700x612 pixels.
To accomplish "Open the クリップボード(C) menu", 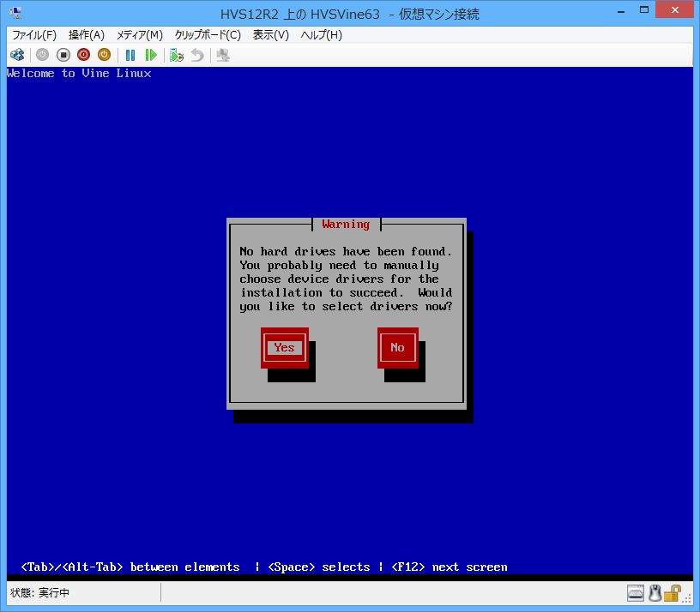I will (208, 35).
